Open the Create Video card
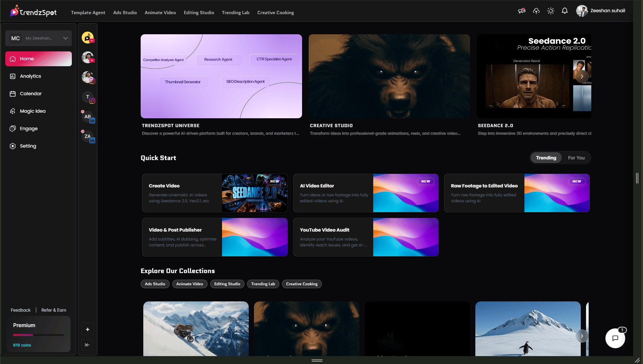Screen dimensions: 643x364 [215, 193]
